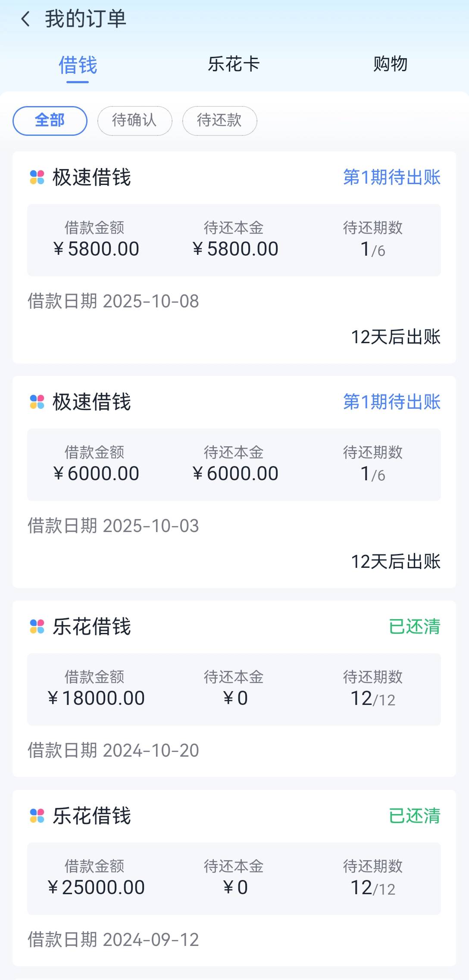
Task: Open the 购物 tab
Action: click(390, 65)
